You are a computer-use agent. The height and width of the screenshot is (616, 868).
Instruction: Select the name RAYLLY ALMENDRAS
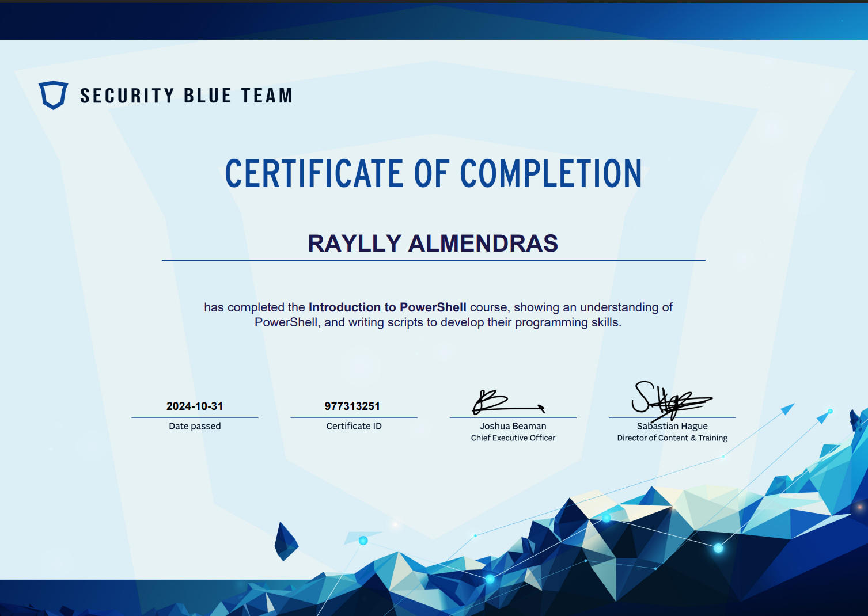pyautogui.click(x=433, y=244)
